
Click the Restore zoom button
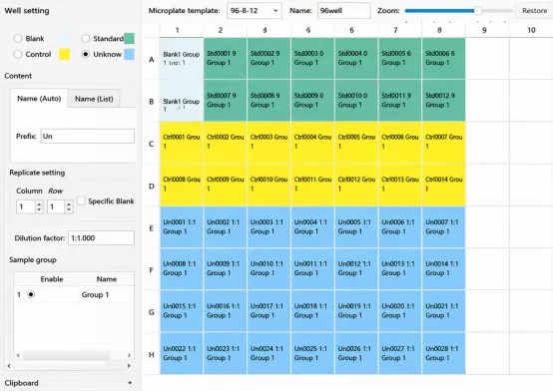coord(534,11)
